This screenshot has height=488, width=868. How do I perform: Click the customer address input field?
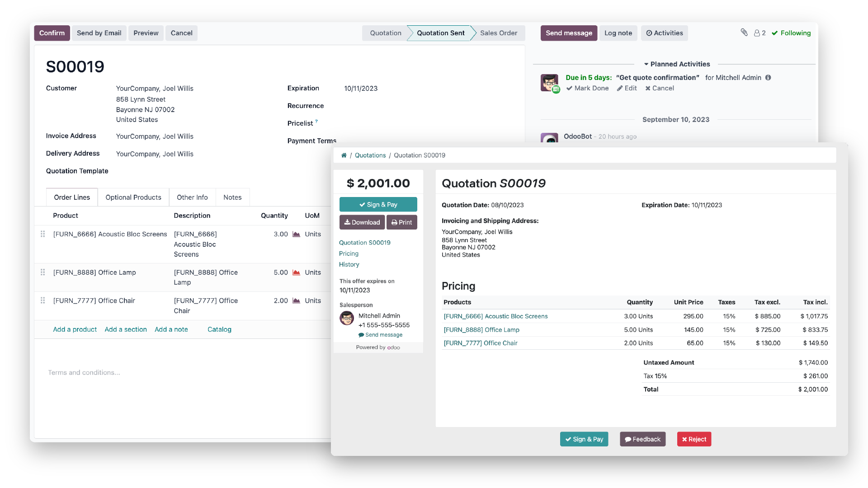click(155, 88)
